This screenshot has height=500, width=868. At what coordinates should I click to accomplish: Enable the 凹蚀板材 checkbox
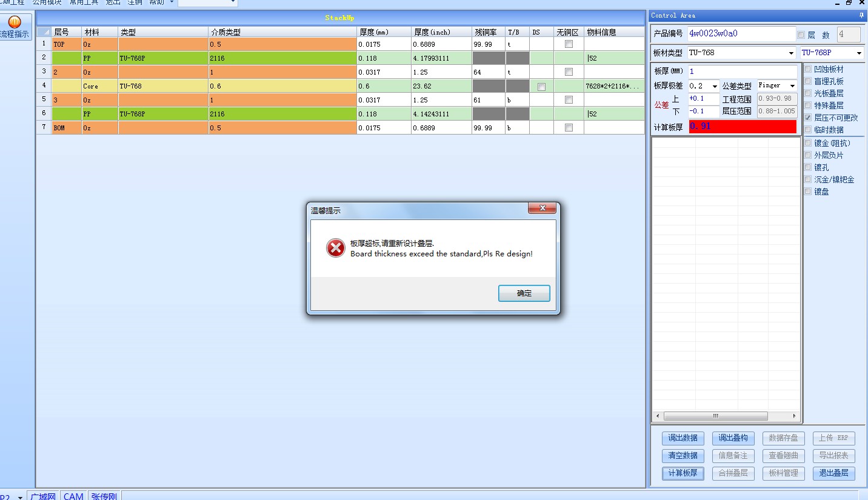(x=808, y=69)
